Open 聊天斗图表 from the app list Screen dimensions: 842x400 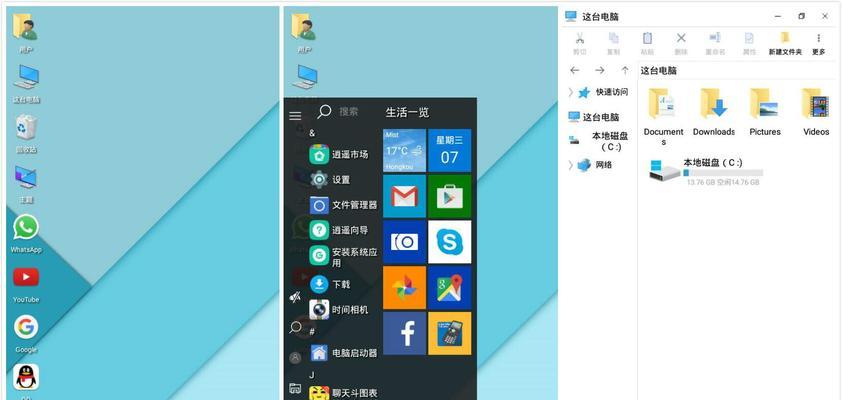coord(343,393)
